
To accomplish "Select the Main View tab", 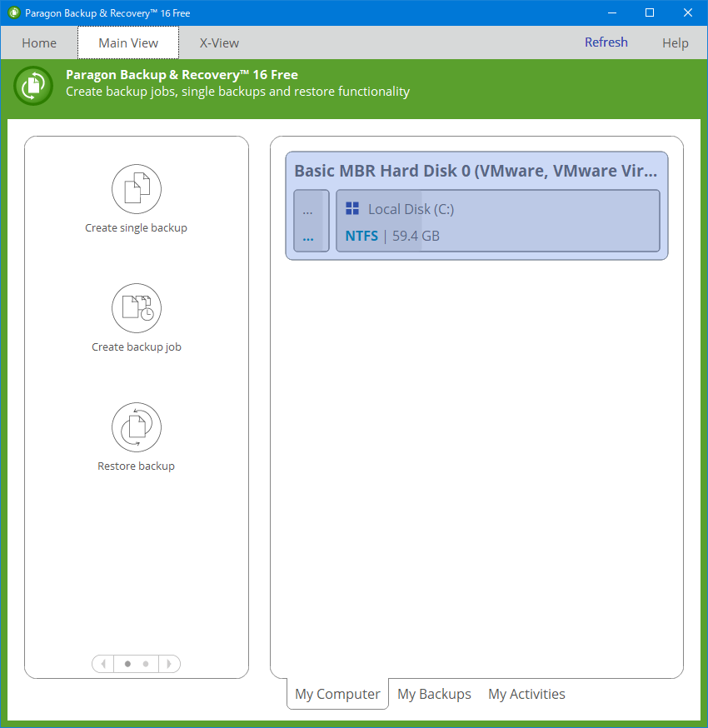I will click(128, 42).
